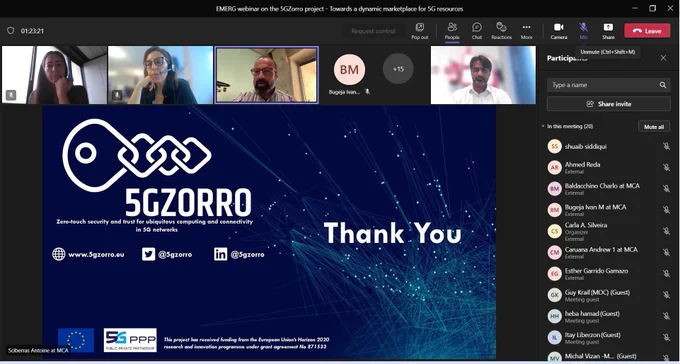The image size is (680, 364).
Task: Click the LinkedIn @5gzorro handle on slide
Action: [247, 255]
